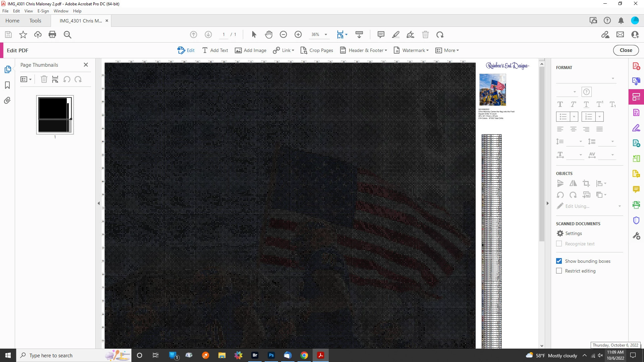Click the Add Image tool
Screen dimensions: 644x362
pyautogui.click(x=251, y=50)
